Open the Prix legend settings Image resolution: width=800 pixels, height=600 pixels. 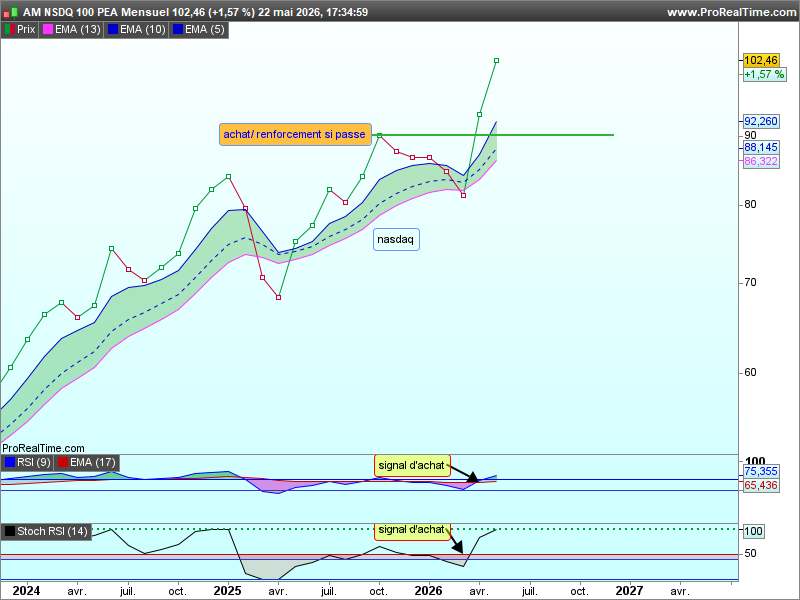[20, 30]
